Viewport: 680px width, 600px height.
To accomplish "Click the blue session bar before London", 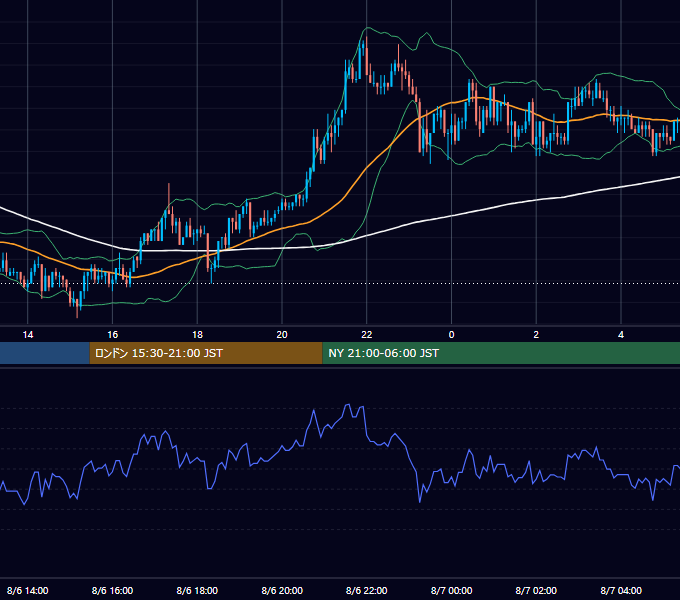I will tap(45, 353).
